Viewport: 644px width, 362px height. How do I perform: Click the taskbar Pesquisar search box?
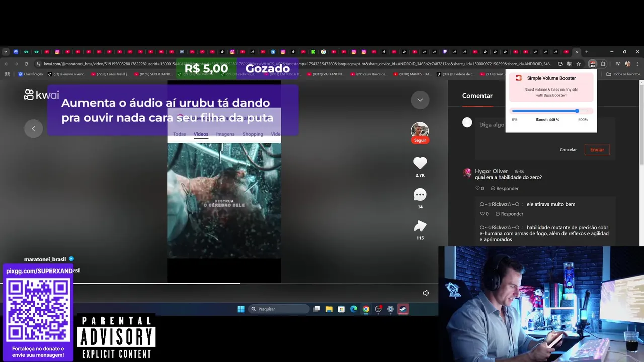click(x=279, y=309)
